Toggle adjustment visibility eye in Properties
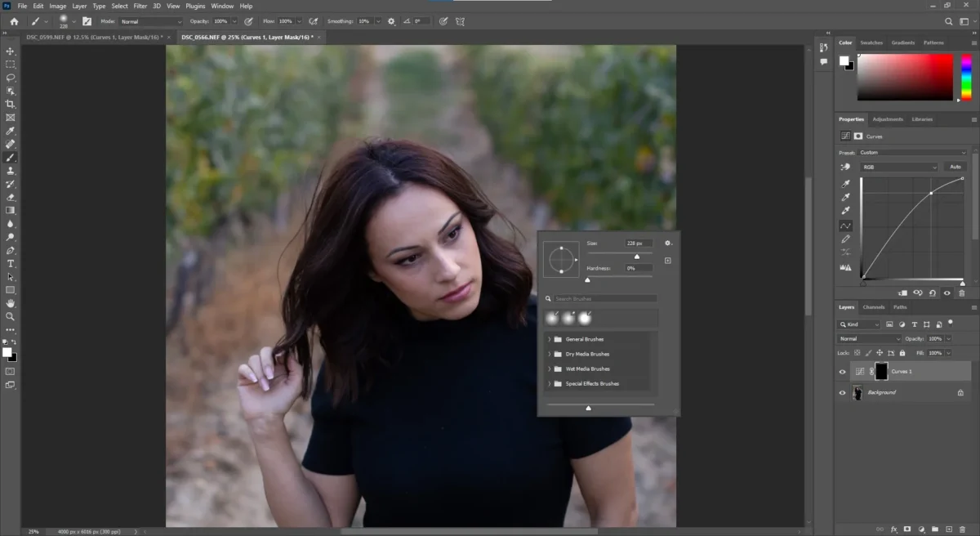This screenshot has height=536, width=980. click(947, 293)
